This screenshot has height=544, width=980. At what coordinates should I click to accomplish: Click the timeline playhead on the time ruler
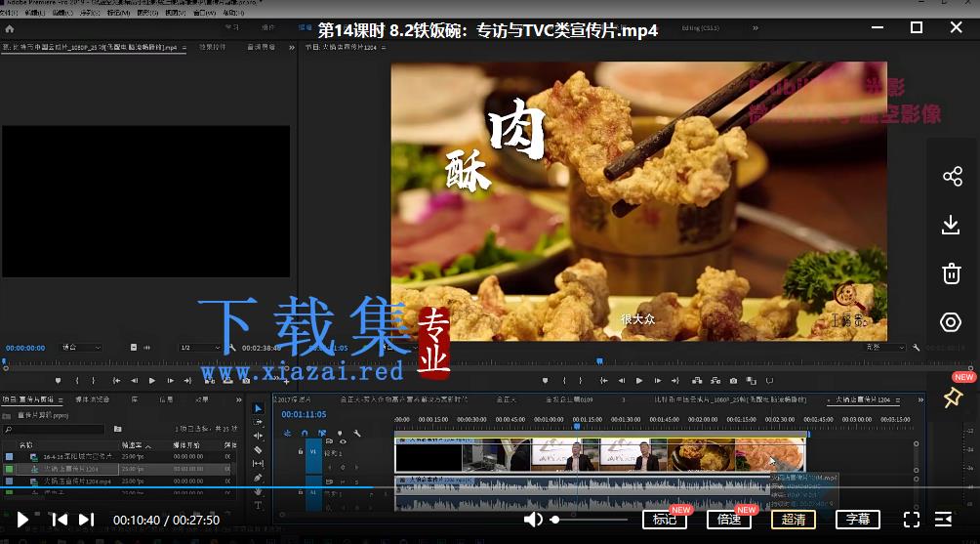[x=577, y=426]
